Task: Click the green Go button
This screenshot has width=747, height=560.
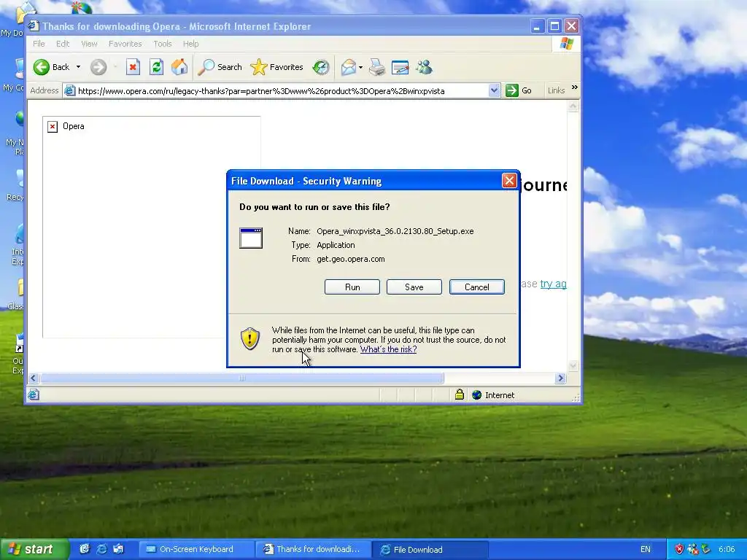Action: point(519,90)
